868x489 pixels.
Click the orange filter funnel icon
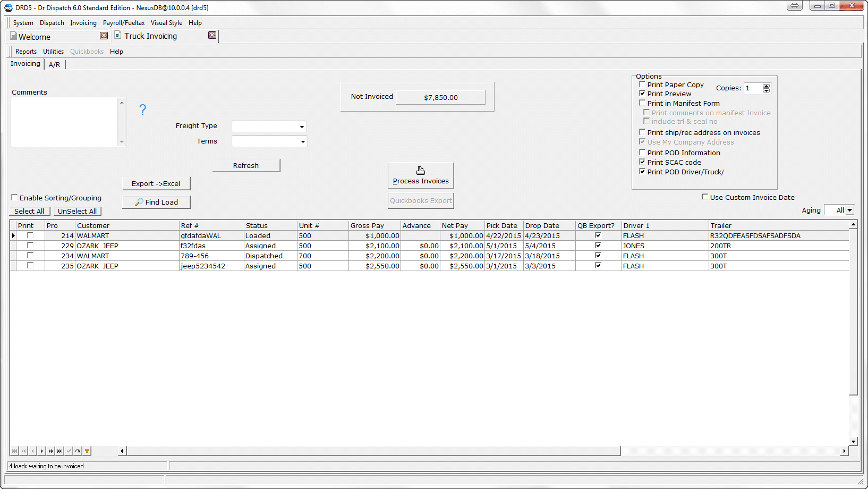click(87, 451)
